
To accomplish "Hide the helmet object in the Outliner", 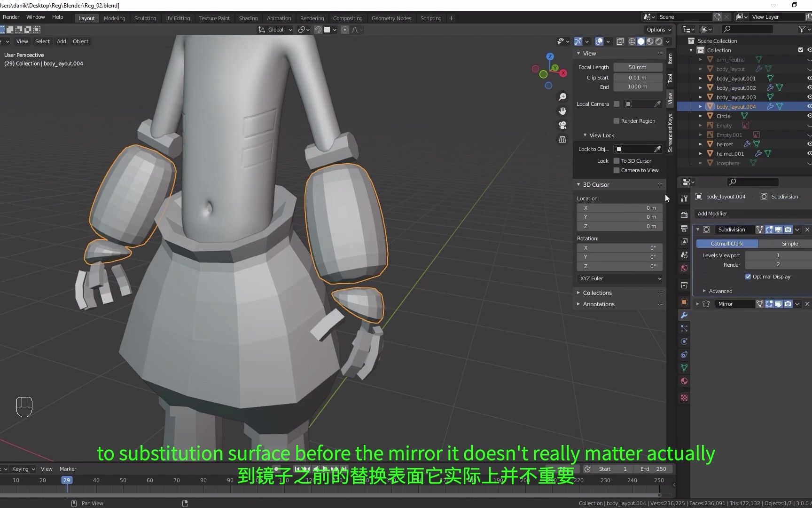I will [x=809, y=144].
